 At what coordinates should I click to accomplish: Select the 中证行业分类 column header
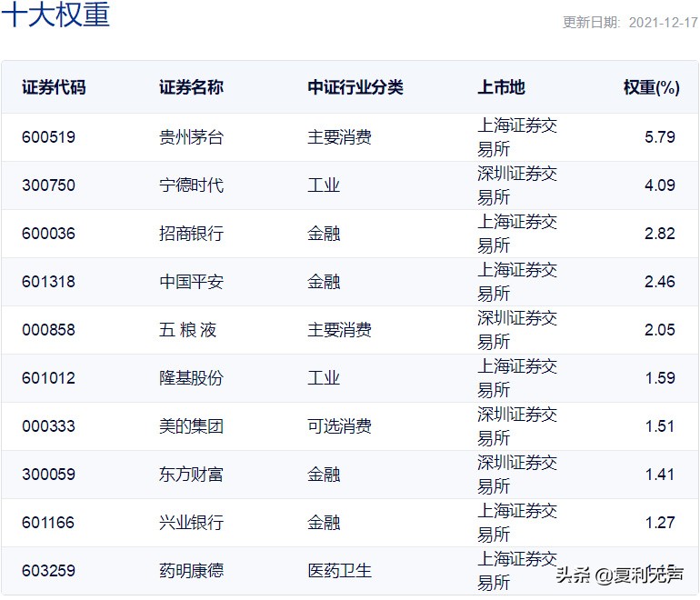(355, 87)
